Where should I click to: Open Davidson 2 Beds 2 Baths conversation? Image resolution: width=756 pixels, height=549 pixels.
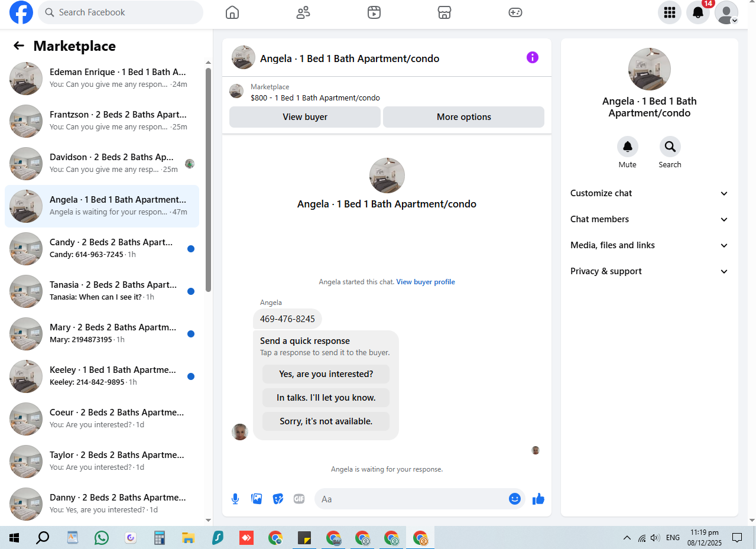(x=102, y=163)
